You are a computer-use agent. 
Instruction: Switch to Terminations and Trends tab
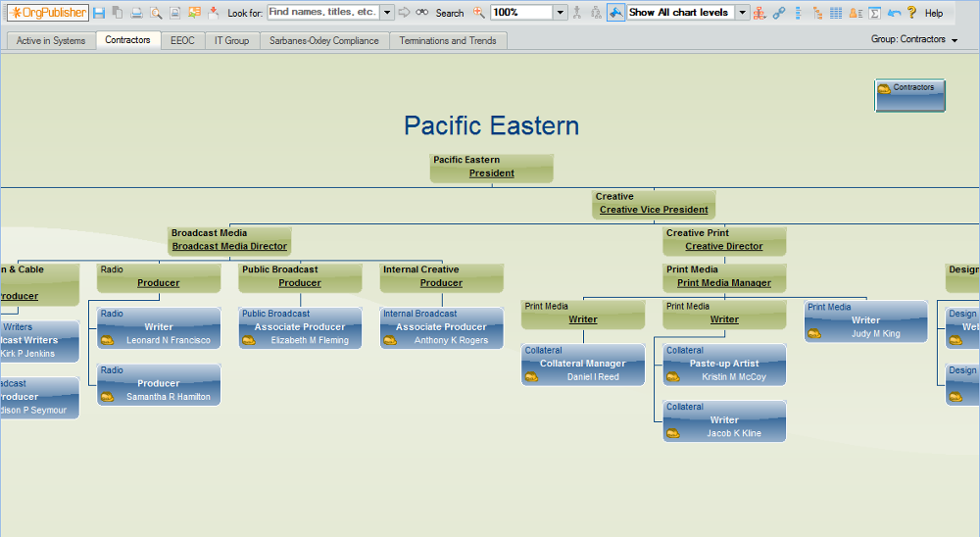pos(448,40)
